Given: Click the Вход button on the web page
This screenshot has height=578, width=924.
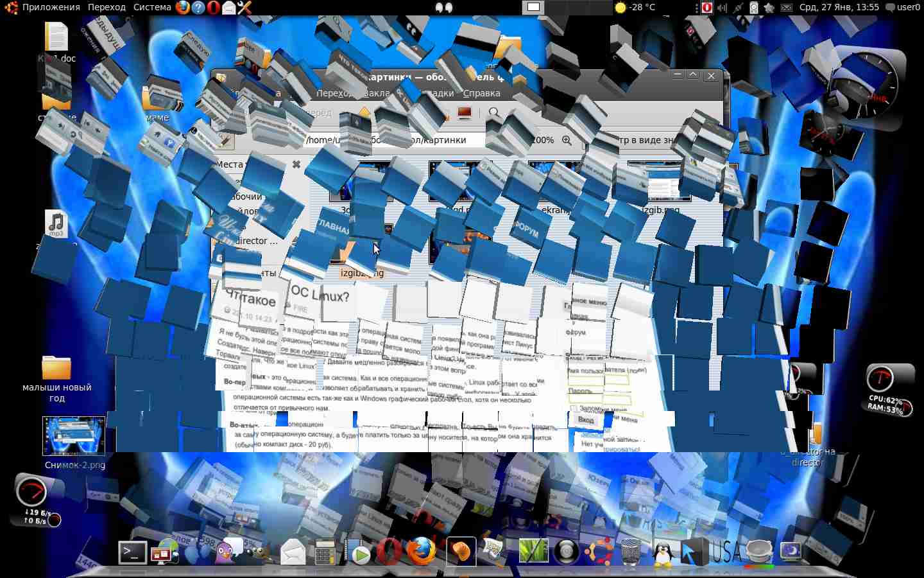Looking at the screenshot, I should click(x=586, y=419).
